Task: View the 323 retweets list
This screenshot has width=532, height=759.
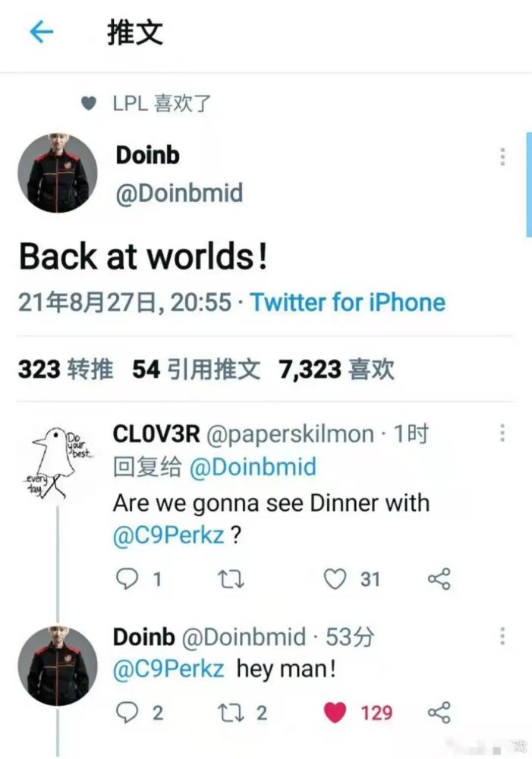Action: click(66, 370)
